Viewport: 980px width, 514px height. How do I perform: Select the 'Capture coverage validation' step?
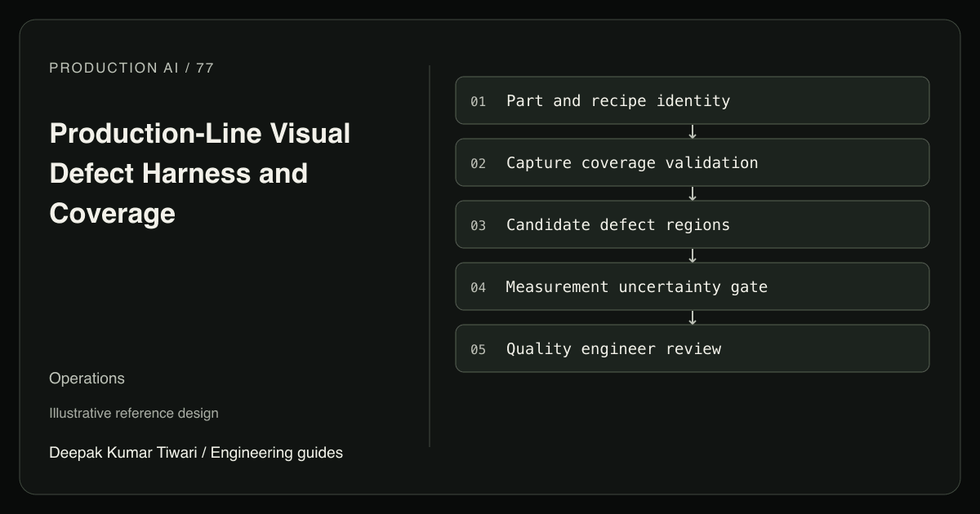coord(693,162)
